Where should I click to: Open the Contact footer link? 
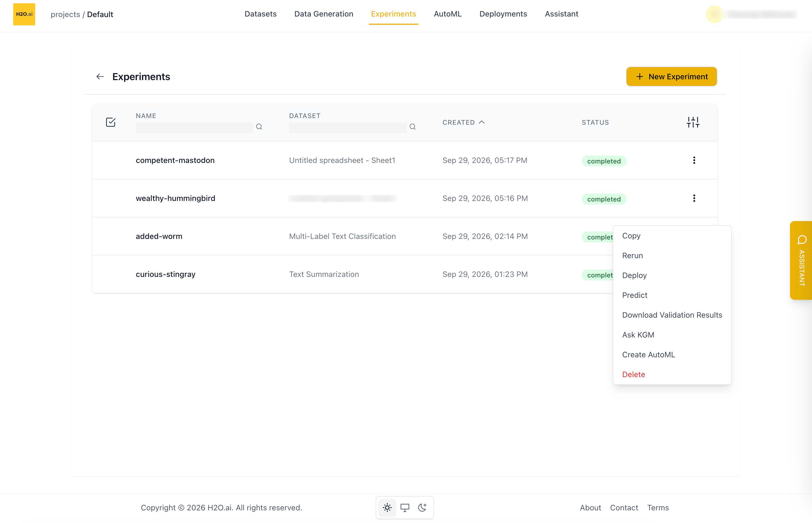coord(624,507)
